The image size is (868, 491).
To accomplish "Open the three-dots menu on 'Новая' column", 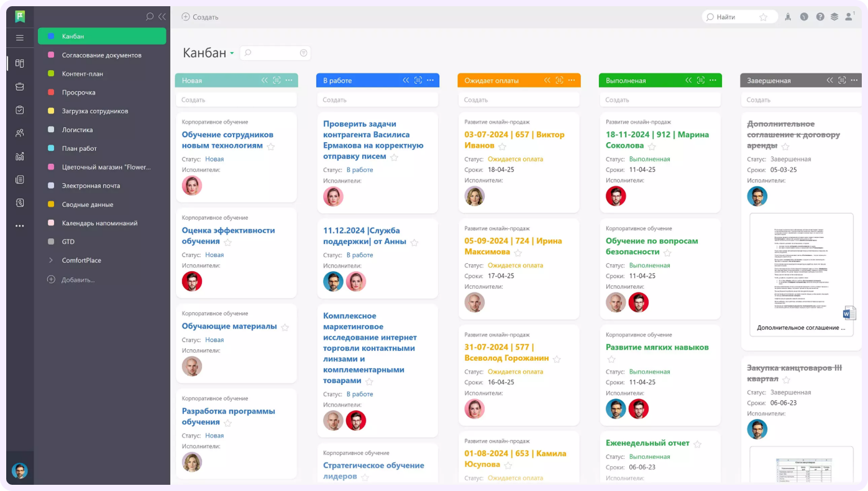I will (x=289, y=80).
